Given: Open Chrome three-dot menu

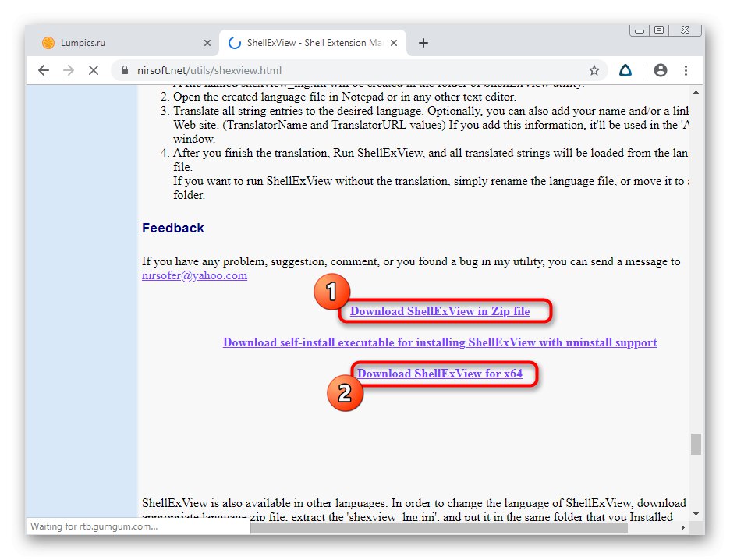Looking at the screenshot, I should (x=686, y=70).
